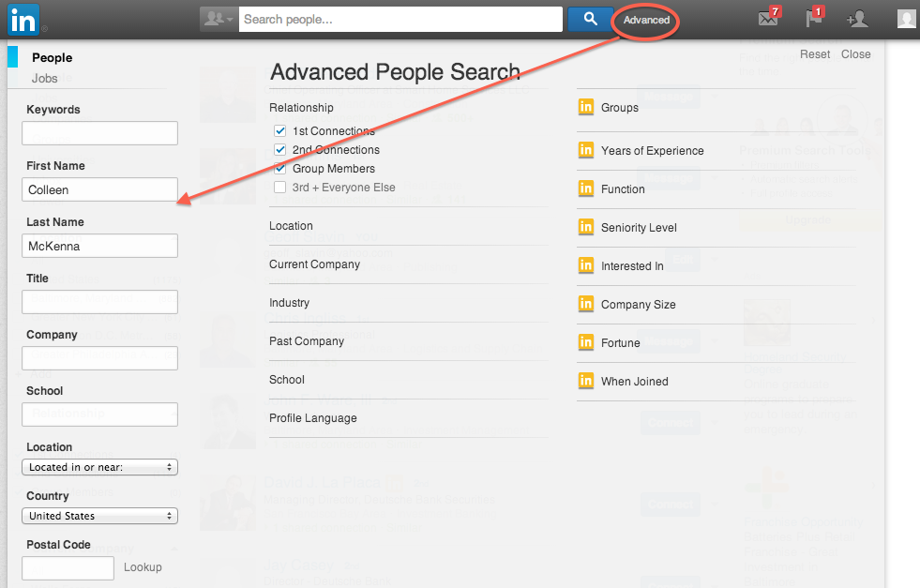This screenshot has width=920, height=588.
Task: Open the messages envelope icon
Action: [768, 18]
